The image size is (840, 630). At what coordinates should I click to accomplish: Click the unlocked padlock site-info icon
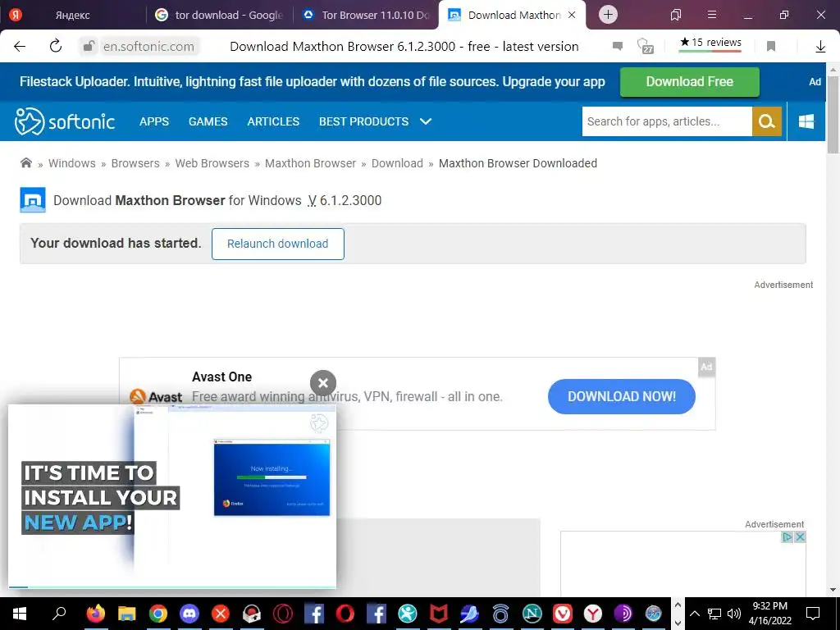tap(89, 46)
